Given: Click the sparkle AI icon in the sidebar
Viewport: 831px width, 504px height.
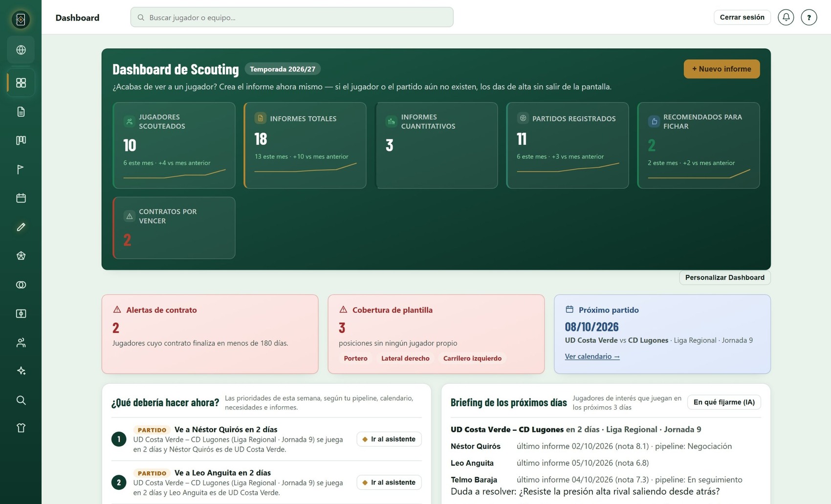Looking at the screenshot, I should pos(21,371).
